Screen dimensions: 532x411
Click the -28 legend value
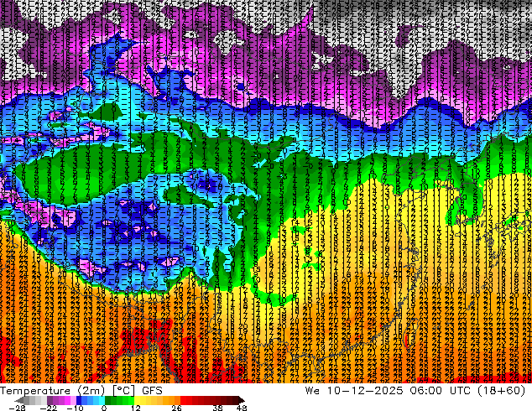[18, 408]
